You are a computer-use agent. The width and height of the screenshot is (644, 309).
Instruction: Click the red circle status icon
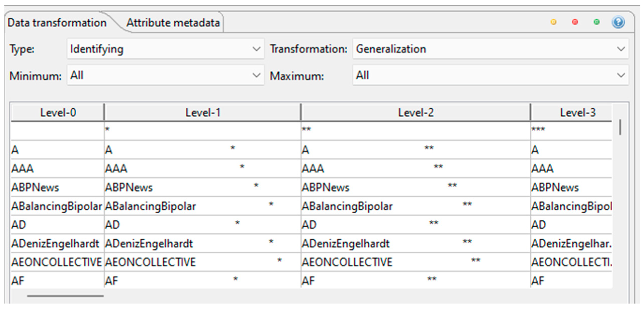click(575, 22)
